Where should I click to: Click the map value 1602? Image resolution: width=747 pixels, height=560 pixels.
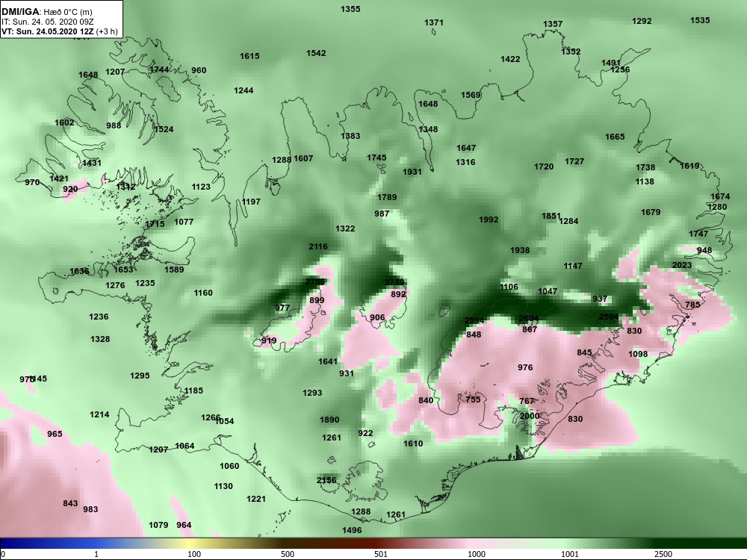[x=64, y=122]
